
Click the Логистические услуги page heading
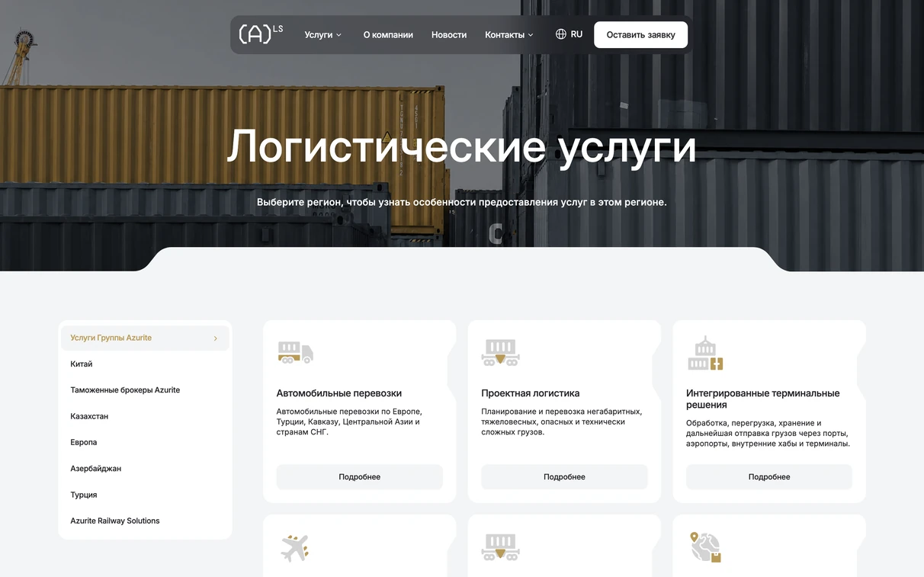(x=461, y=146)
